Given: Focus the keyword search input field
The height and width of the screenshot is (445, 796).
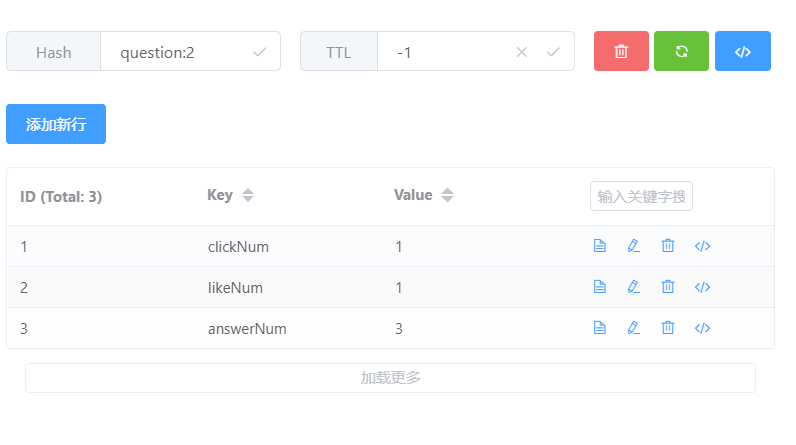Looking at the screenshot, I should 641,196.
